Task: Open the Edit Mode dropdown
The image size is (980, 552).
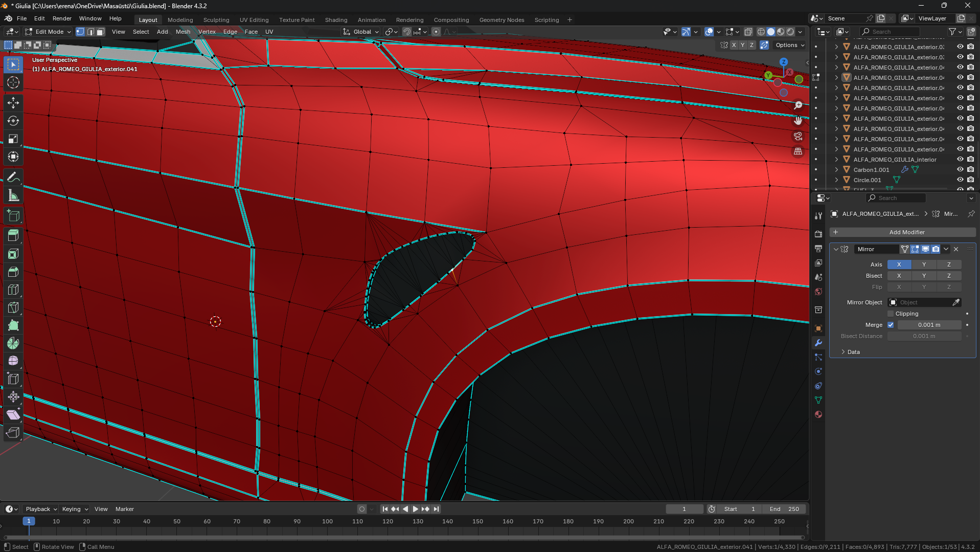Action: click(49, 32)
